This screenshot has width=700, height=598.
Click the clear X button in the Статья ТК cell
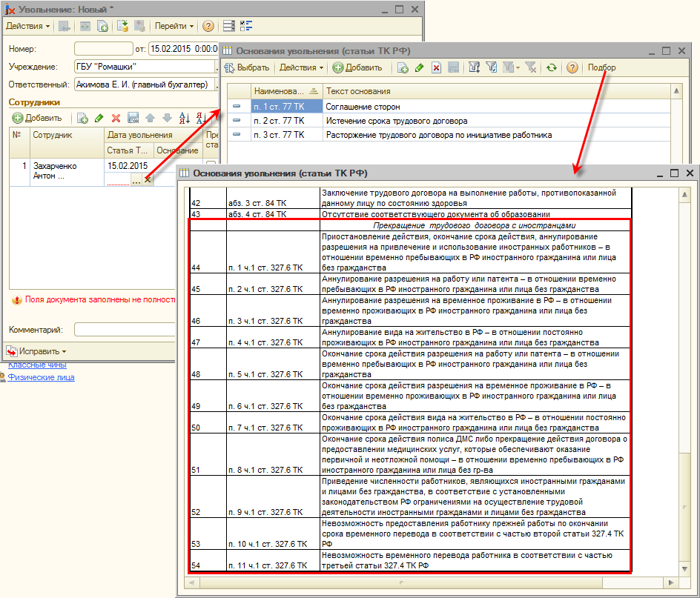coord(148,179)
